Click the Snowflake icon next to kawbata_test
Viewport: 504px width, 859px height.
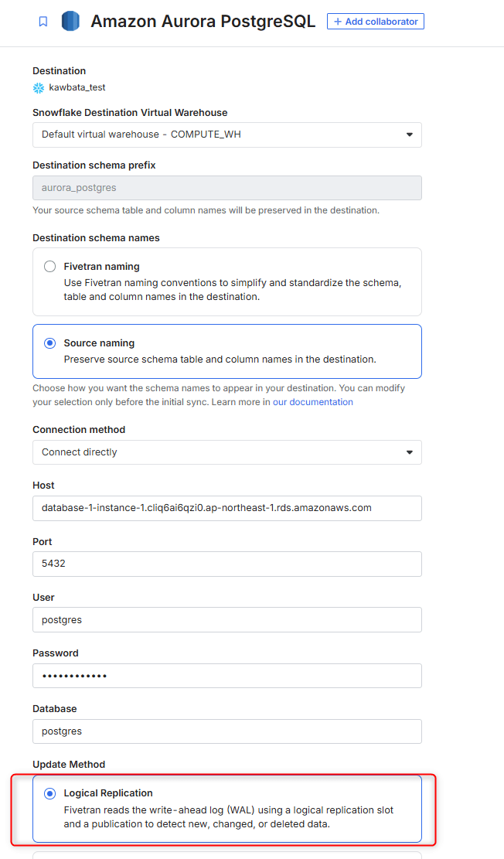[x=39, y=88]
